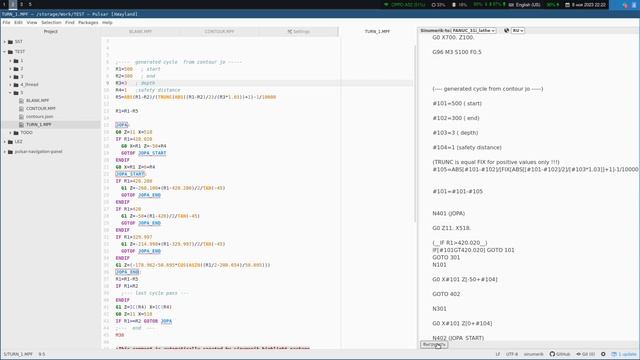This screenshot has width=640, height=360.
Task: Select the TURN_1.MPF editor tab
Action: (377, 31)
